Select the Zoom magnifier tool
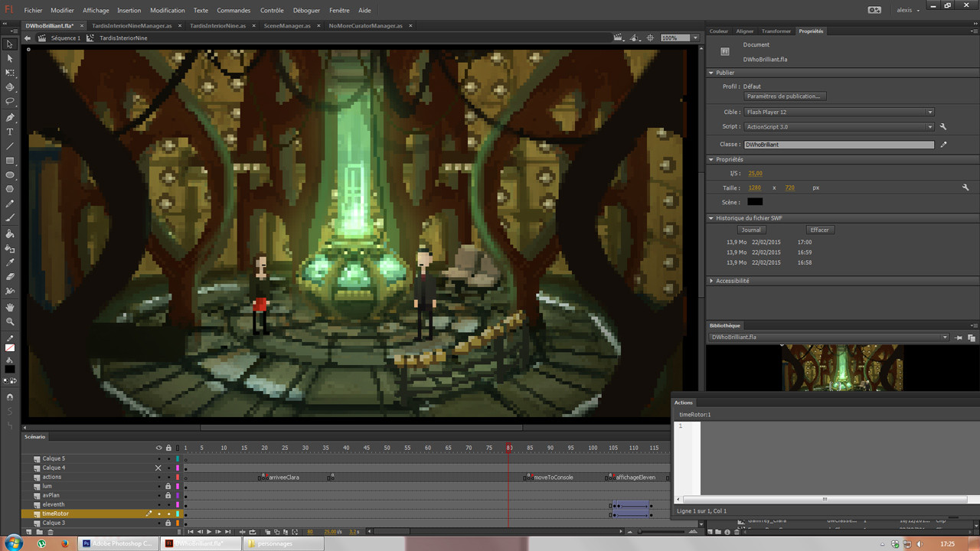This screenshot has height=551, width=980. pyautogui.click(x=10, y=321)
